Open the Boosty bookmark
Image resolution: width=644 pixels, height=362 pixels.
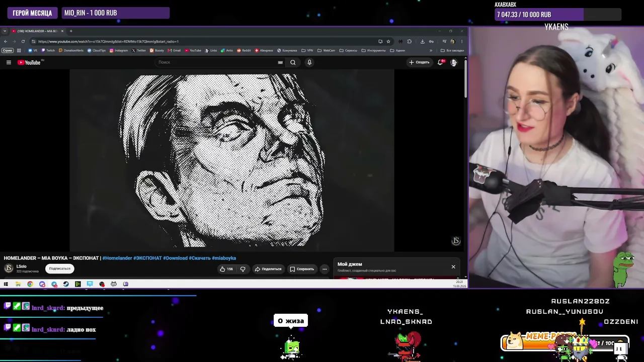click(157, 50)
